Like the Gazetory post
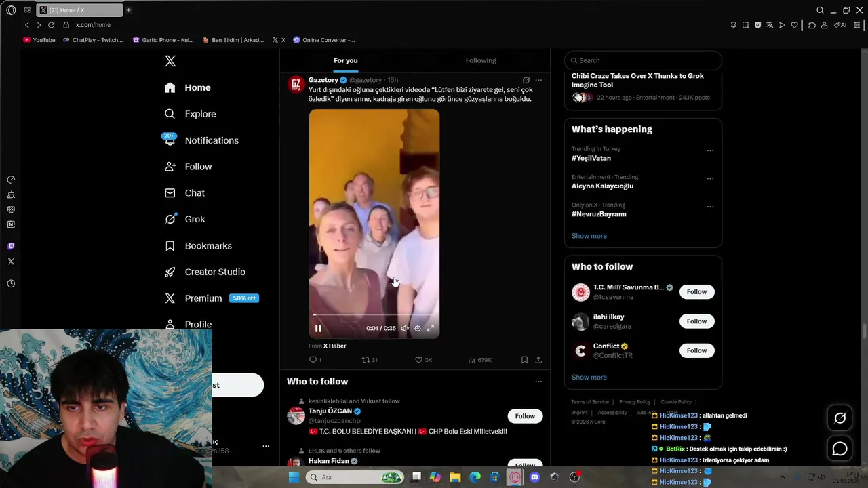The image size is (868, 488). coord(423,360)
